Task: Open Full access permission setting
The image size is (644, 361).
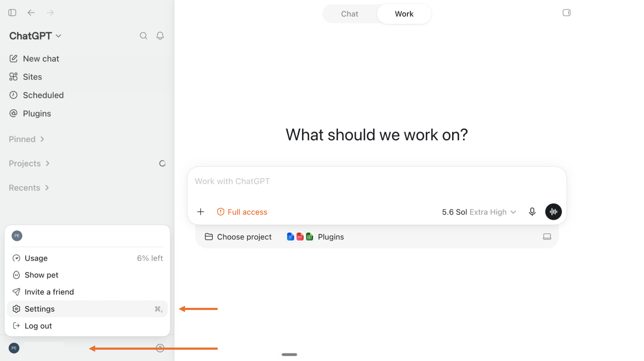Action: pyautogui.click(x=242, y=212)
